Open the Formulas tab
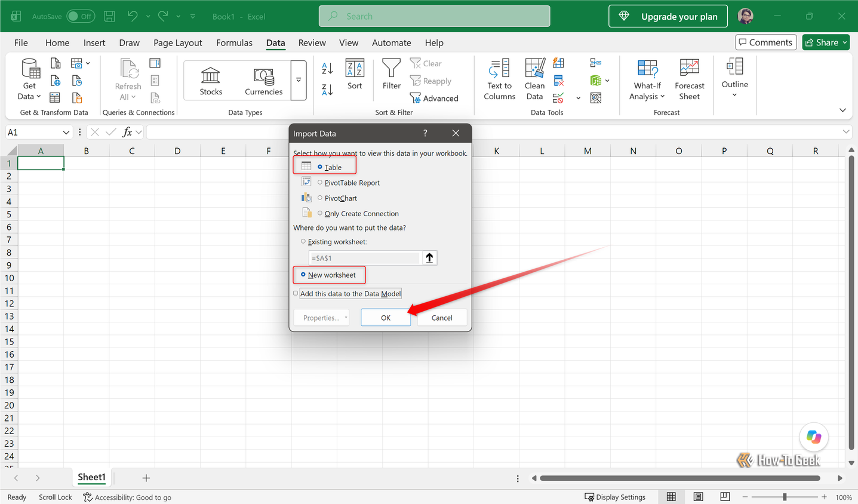 [234, 43]
